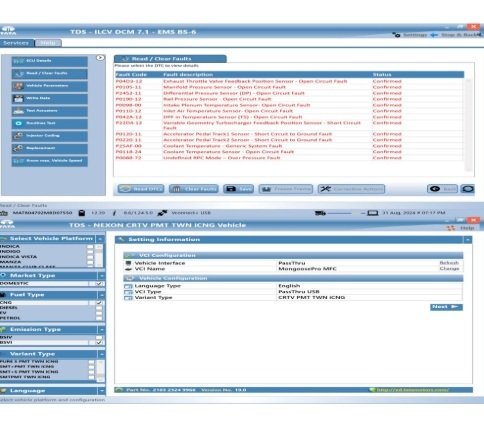Click Refresh next to Vehicle Interface

coord(449,263)
